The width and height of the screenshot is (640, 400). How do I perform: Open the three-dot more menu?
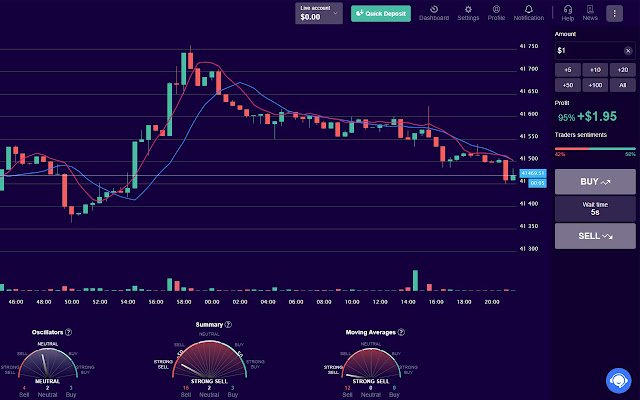coord(614,13)
